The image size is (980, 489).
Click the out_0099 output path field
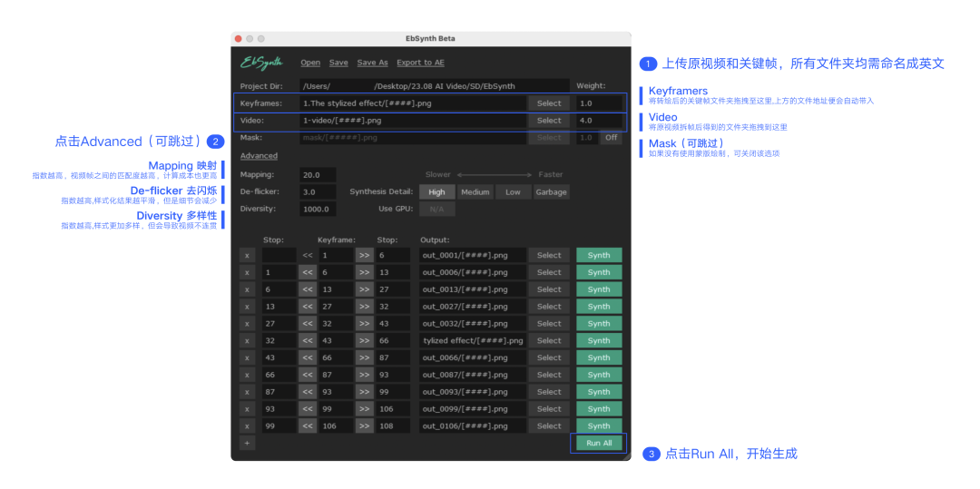[473, 409]
